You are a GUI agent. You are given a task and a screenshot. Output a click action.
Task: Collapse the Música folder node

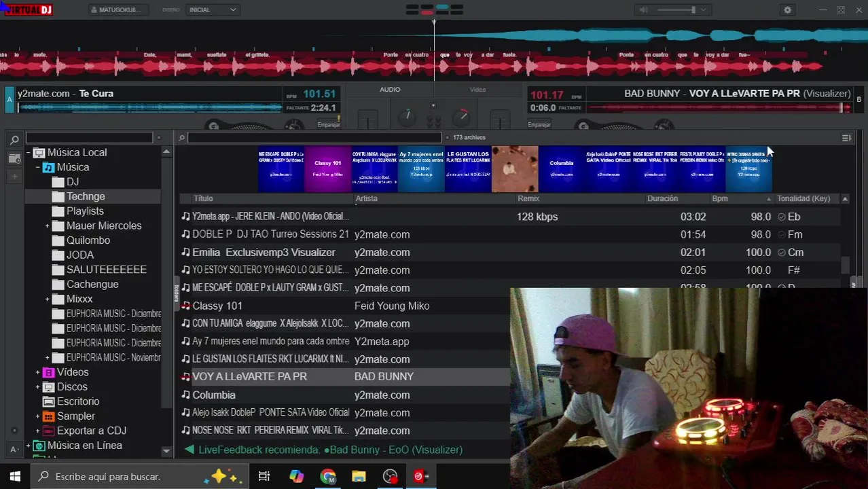38,167
